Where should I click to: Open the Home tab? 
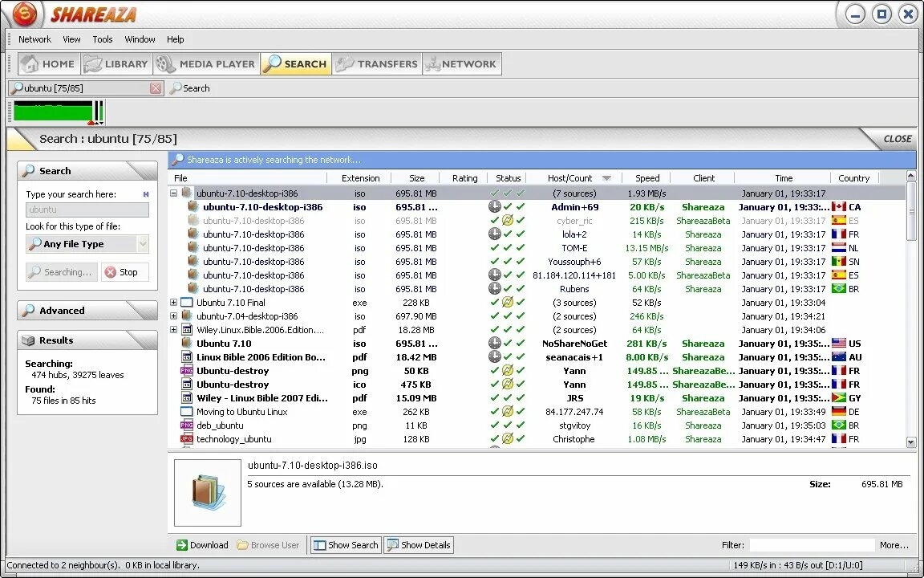coord(49,63)
